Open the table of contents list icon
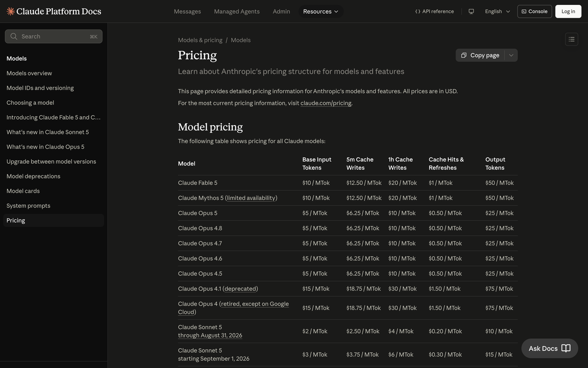Viewport: 588px width, 368px height. pos(571,39)
